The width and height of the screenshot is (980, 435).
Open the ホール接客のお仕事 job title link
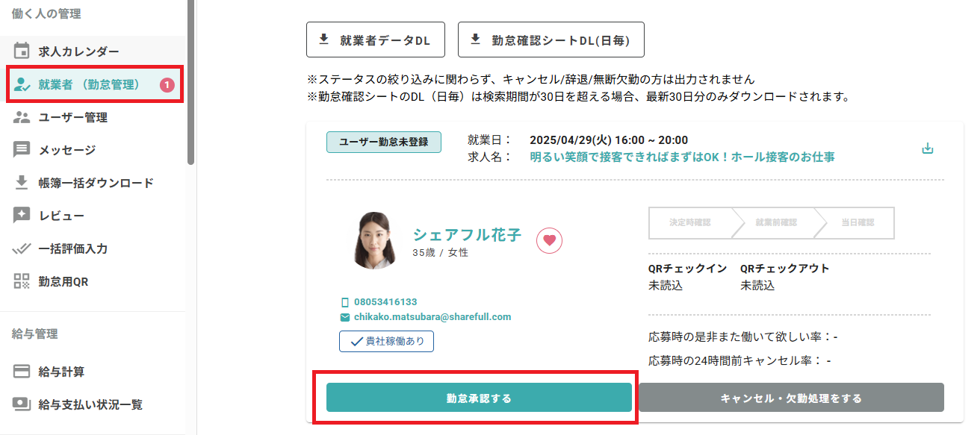tap(681, 157)
